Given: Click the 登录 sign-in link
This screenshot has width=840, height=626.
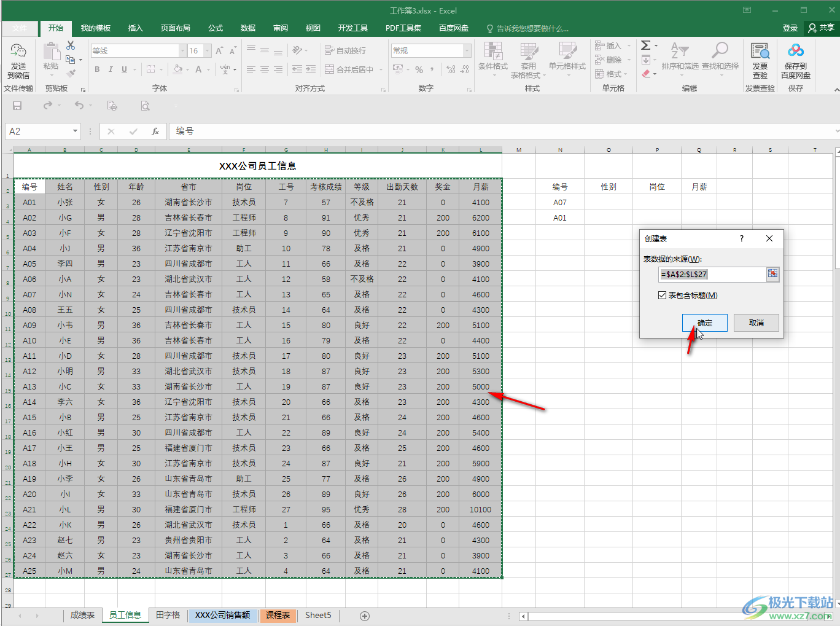Looking at the screenshot, I should pyautogui.click(x=790, y=28).
